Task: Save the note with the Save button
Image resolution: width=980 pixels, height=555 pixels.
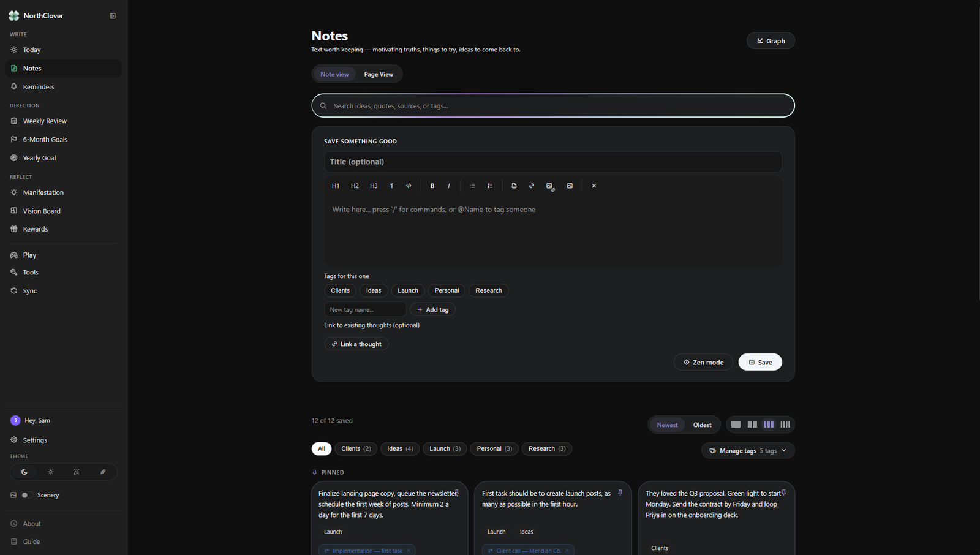Action: (x=760, y=362)
